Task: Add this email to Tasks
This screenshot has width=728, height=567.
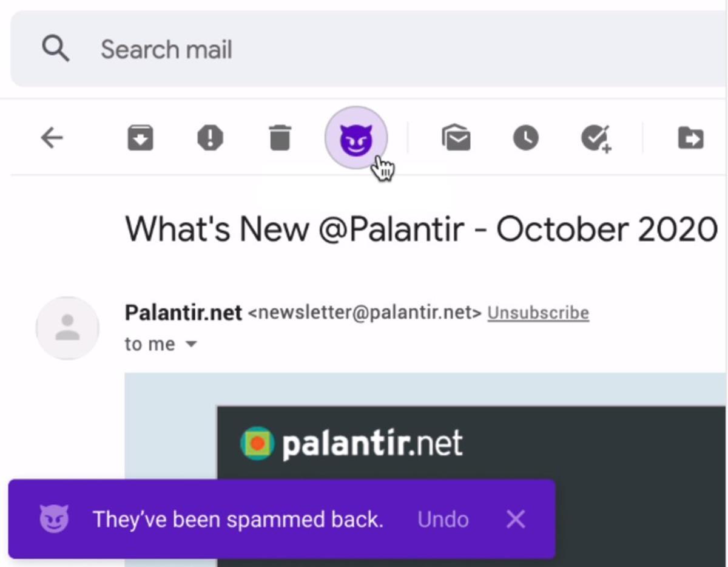Action: pyautogui.click(x=595, y=138)
